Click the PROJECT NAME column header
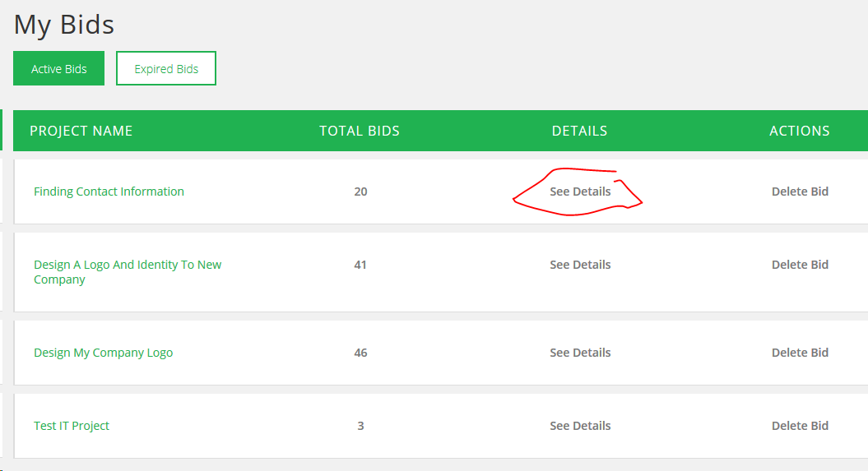Screen dimensions: 868x471 [x=81, y=131]
